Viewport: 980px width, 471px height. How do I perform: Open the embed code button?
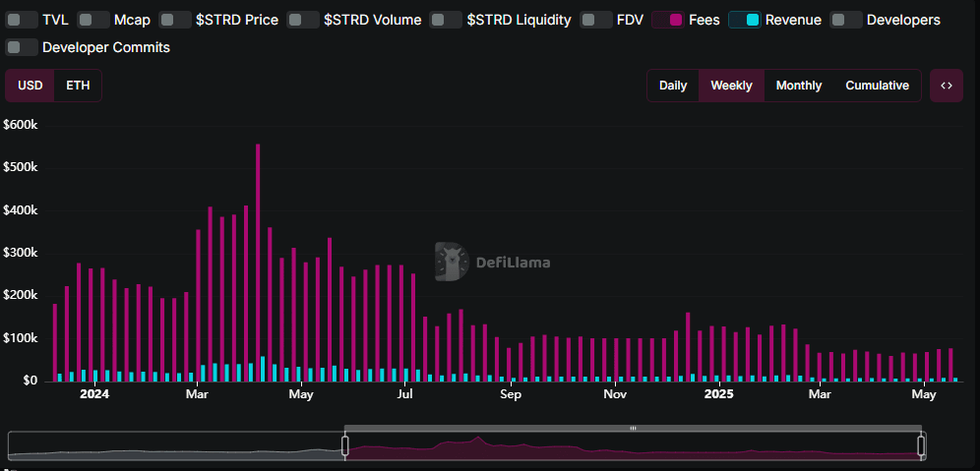947,86
